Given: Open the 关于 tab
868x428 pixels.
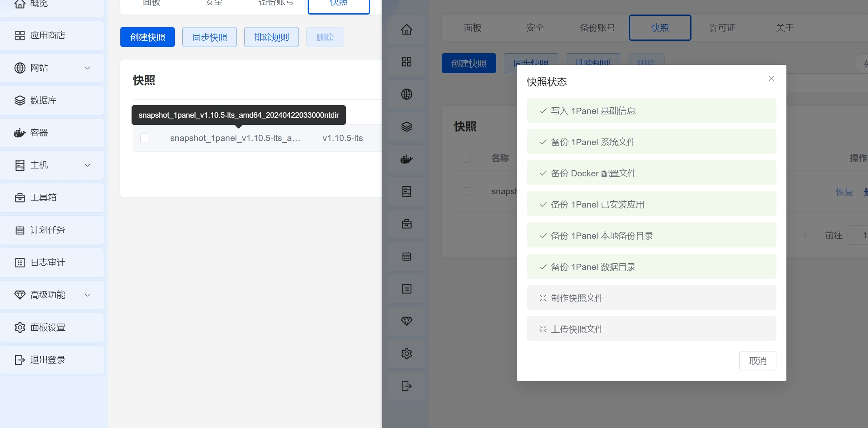Looking at the screenshot, I should coord(784,27).
